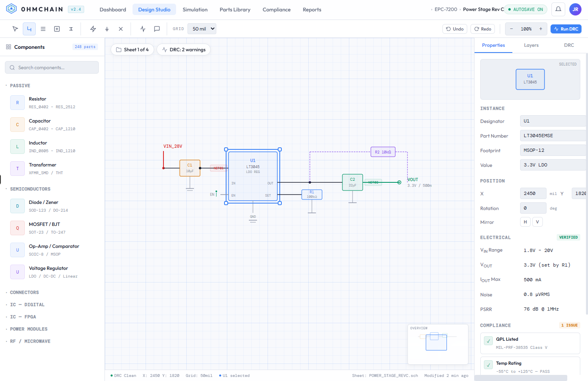This screenshot has height=381, width=588.
Task: Click the Properties panel vertical scrollbar
Action: coord(587,183)
